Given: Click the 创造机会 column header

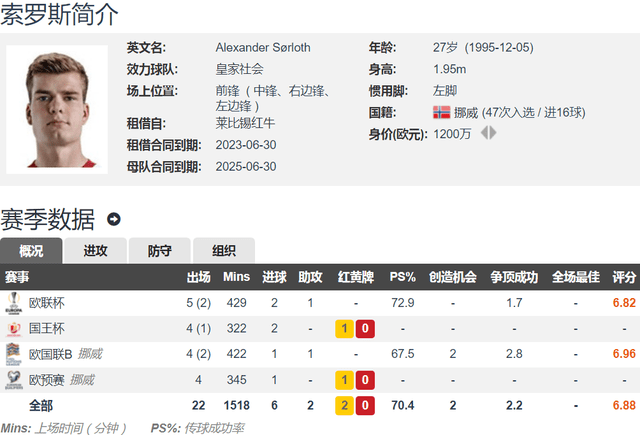Looking at the screenshot, I should click(453, 277).
